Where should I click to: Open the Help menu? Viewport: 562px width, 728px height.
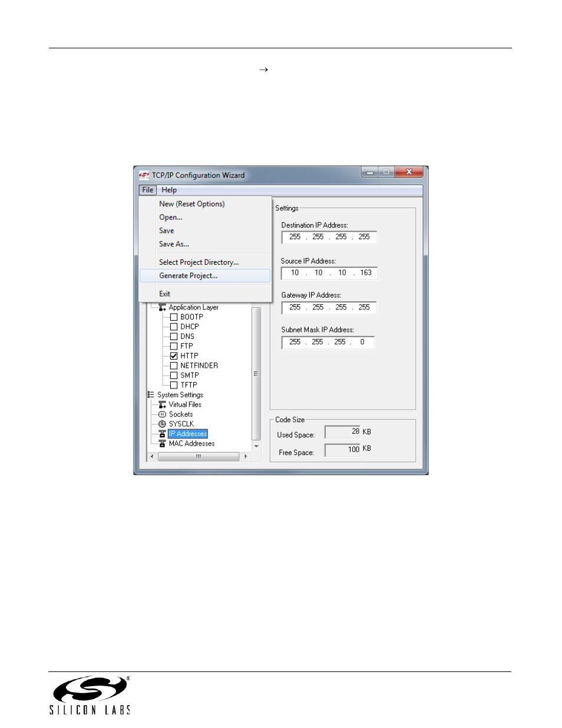[169, 190]
